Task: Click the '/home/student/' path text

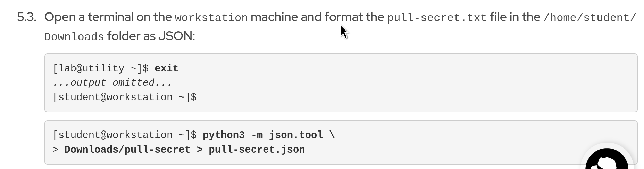Action: pos(589,18)
